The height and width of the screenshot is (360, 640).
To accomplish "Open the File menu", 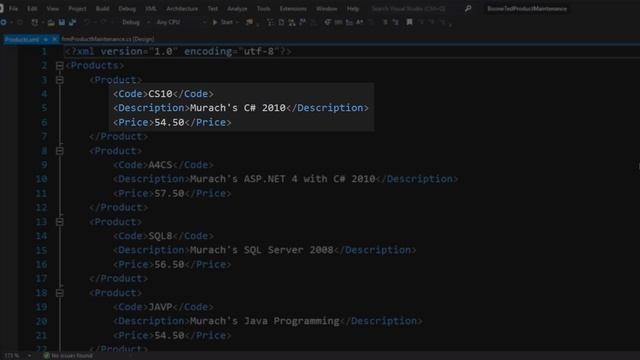I will click(13, 9).
